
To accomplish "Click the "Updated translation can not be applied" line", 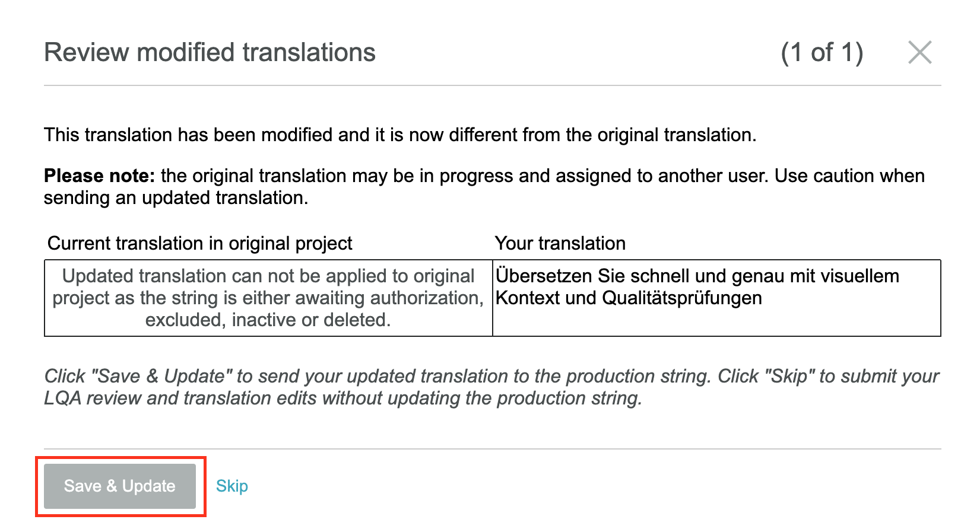I will 268,276.
